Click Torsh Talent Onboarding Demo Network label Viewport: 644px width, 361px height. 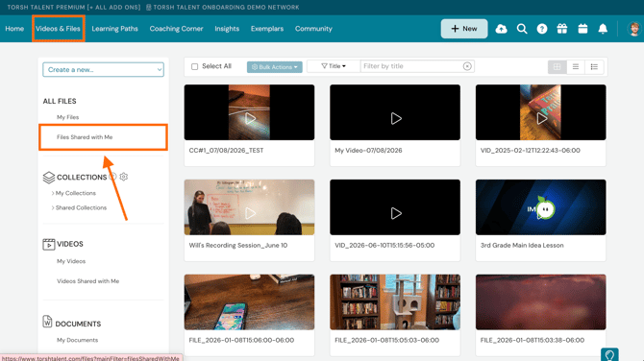(x=223, y=8)
